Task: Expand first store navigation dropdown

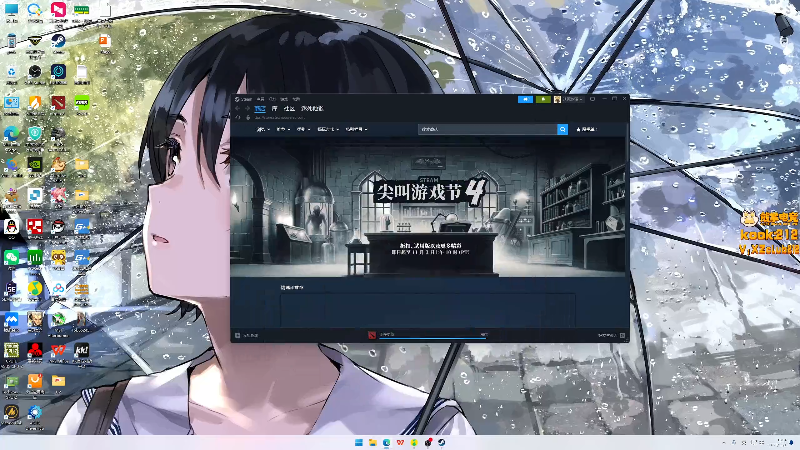Action: pyautogui.click(x=263, y=129)
